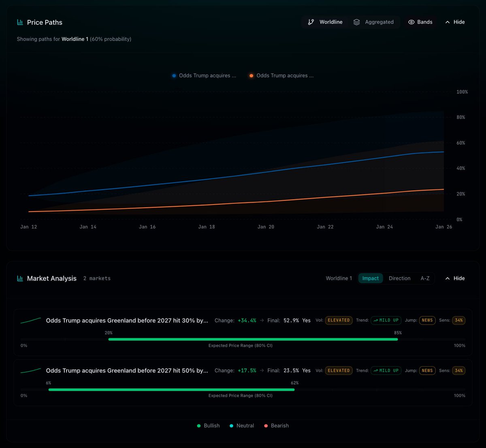
Task: Toggle orange legend series dot
Action: [x=252, y=76]
